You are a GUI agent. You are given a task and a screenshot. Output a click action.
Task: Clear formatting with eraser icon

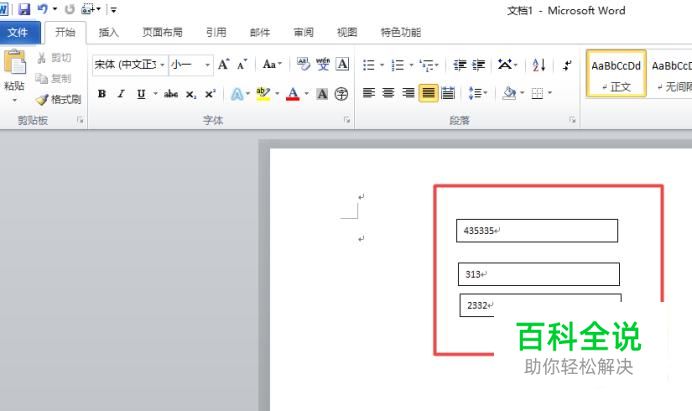click(303, 64)
